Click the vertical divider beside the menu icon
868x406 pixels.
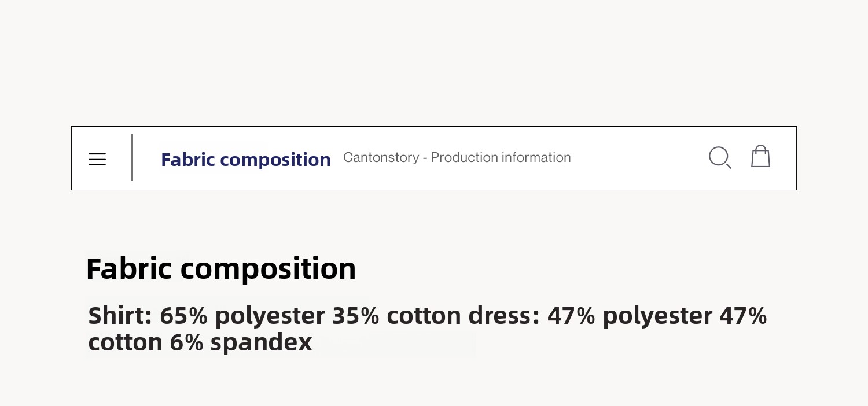(x=132, y=157)
